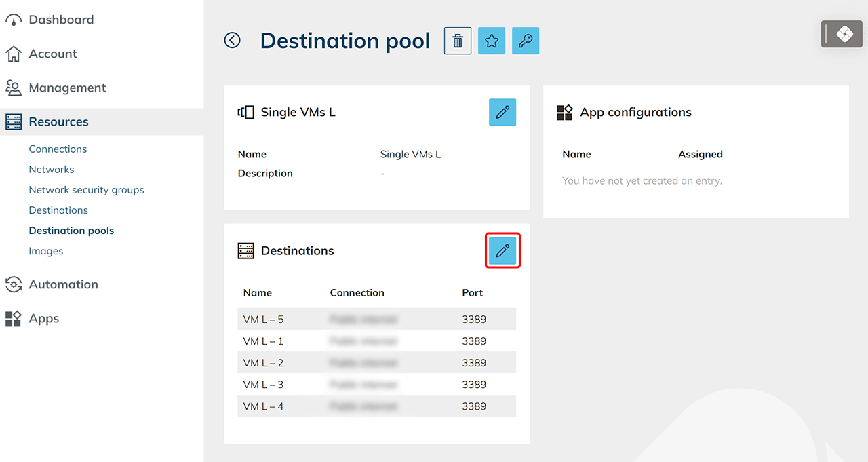The width and height of the screenshot is (868, 462).
Task: Edit the Destinations list with pencil icon
Action: [x=502, y=251]
